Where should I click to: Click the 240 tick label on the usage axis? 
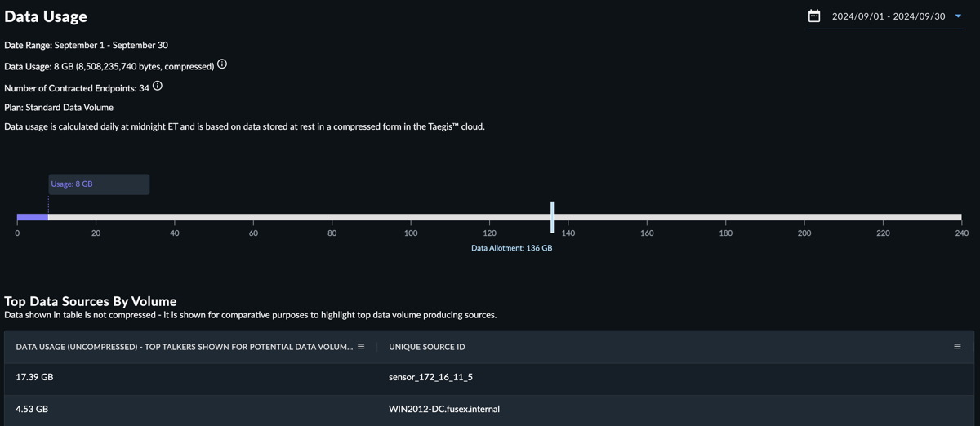pos(961,233)
